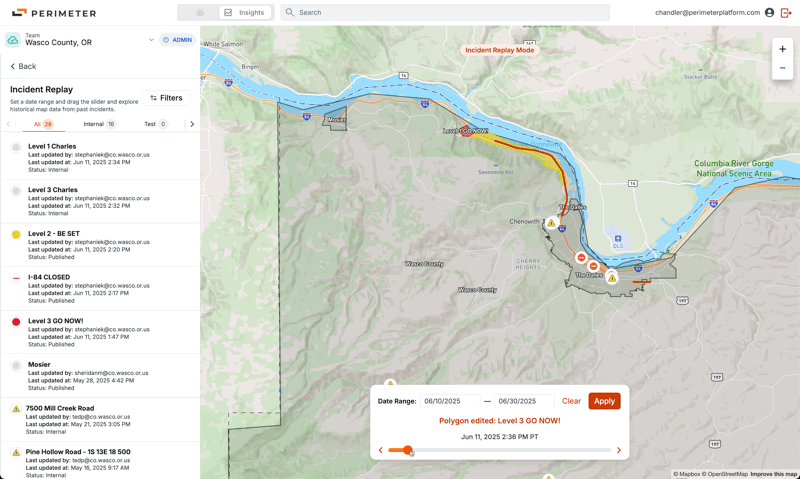Switch to the sun mode toggle option
The width and height of the screenshot is (800, 479).
click(x=199, y=13)
